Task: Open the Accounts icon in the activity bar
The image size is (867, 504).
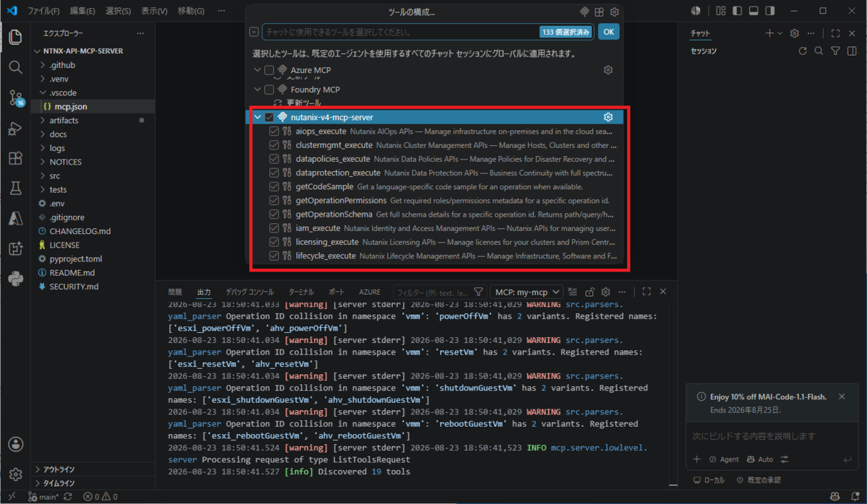Action: (x=15, y=444)
